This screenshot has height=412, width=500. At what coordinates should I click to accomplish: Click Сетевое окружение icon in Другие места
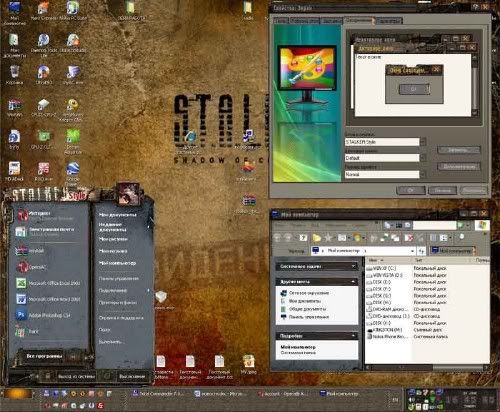pyautogui.click(x=284, y=293)
